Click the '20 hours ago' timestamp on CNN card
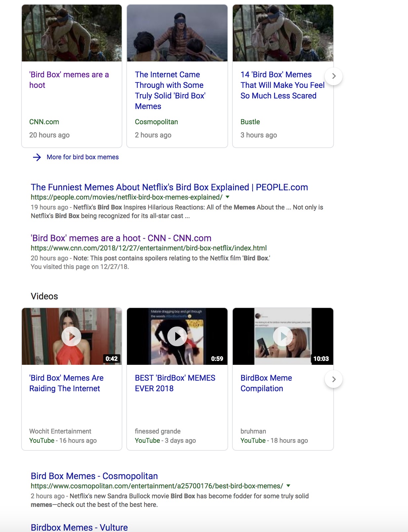The image size is (408, 532). (x=49, y=135)
